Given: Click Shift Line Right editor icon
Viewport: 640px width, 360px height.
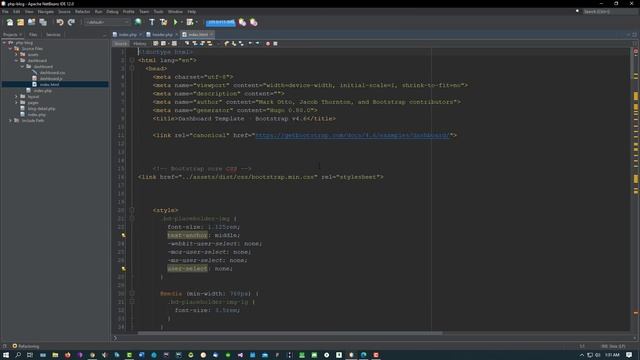Looking at the screenshot, I should click(258, 43).
